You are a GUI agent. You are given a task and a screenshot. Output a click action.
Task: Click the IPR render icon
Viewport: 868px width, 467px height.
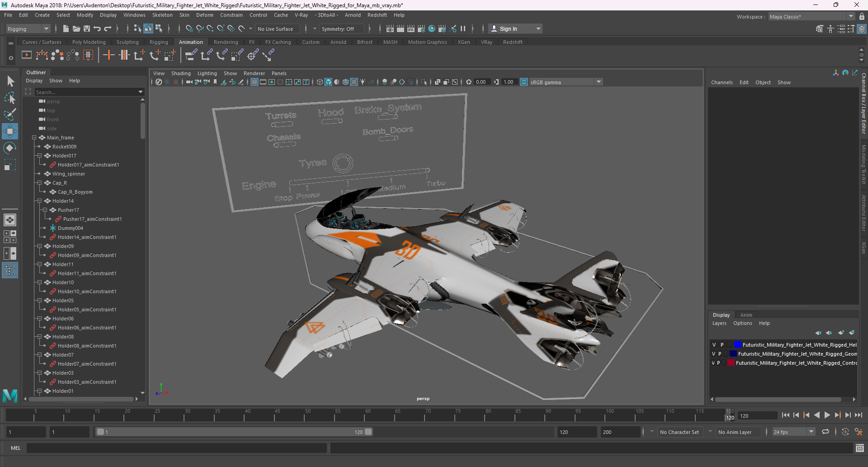point(411,29)
